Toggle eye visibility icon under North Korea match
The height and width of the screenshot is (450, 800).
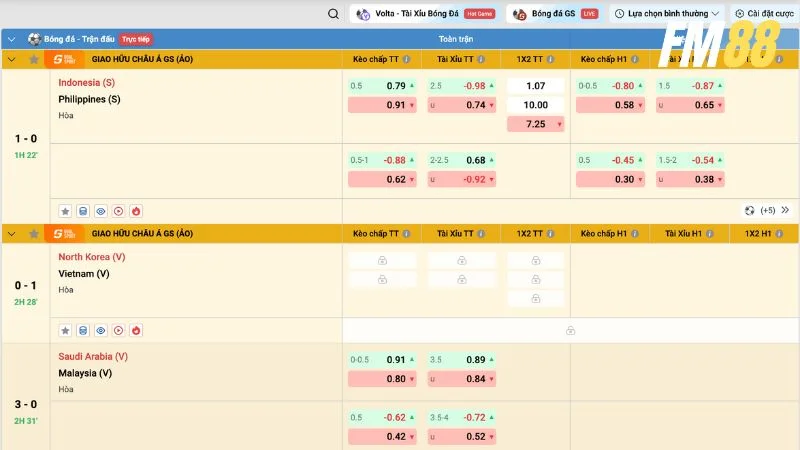[100, 330]
